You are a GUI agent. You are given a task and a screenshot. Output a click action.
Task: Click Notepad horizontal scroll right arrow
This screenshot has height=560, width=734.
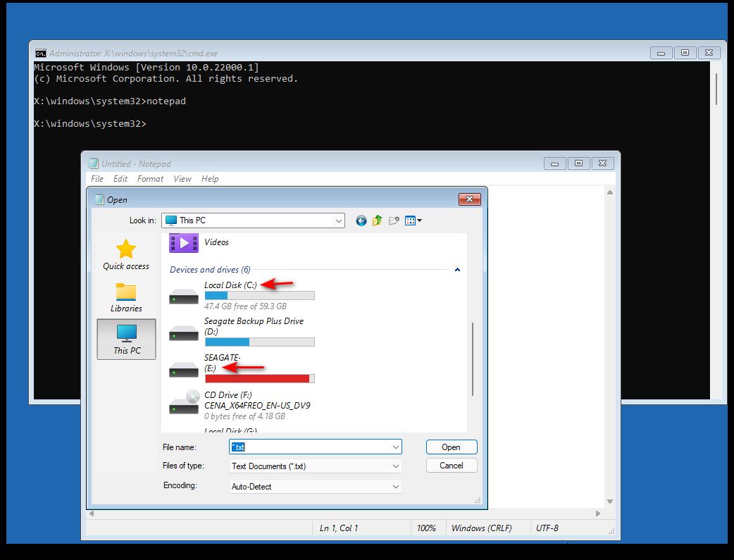(x=598, y=514)
